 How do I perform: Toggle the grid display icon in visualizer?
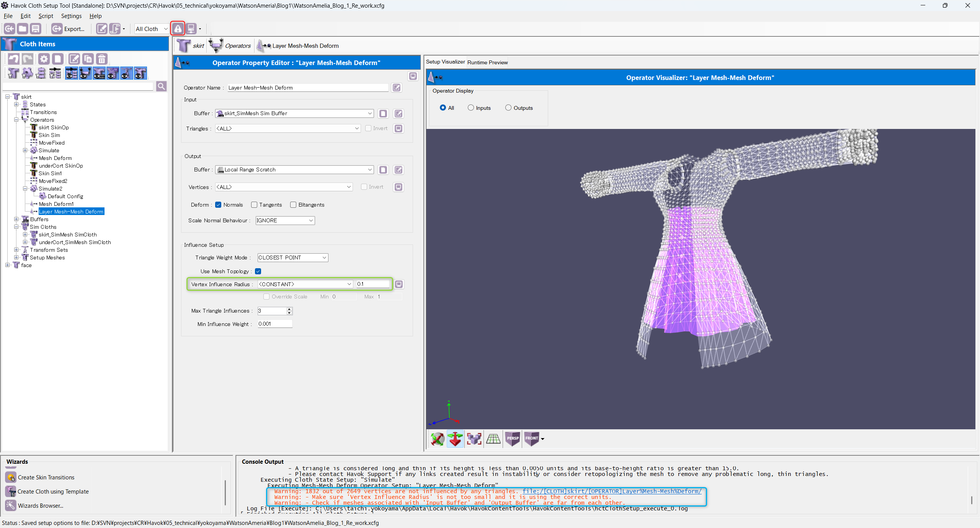[493, 438]
